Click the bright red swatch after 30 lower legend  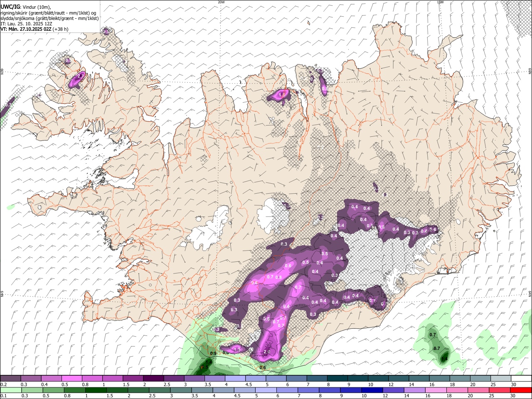click(x=520, y=390)
